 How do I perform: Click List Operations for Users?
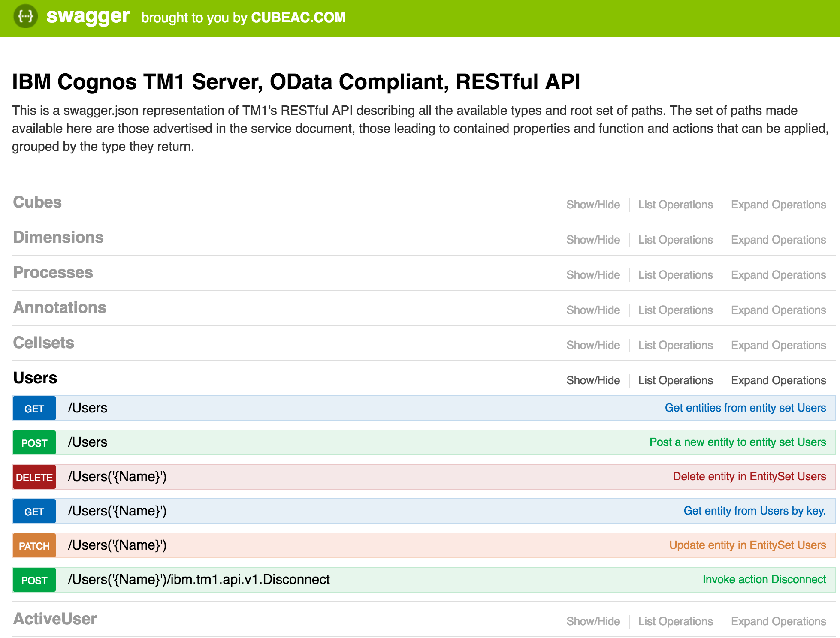coord(675,380)
